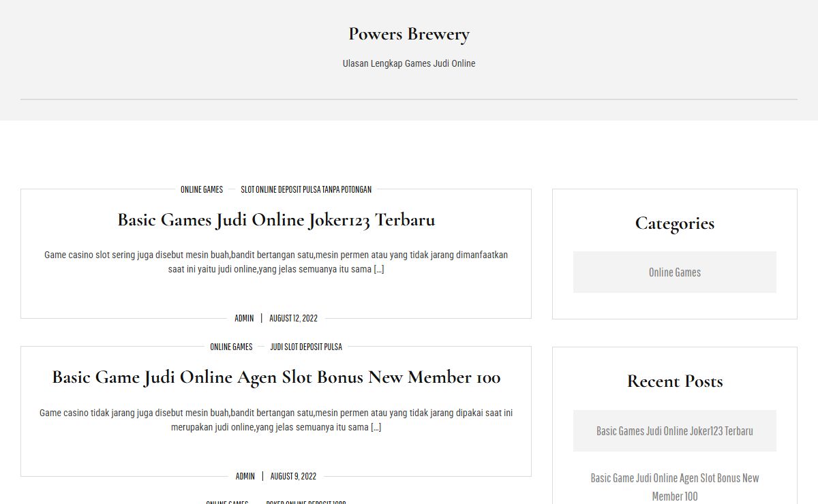Click Admin author under the Joker123 post
The image size is (818, 504).
pyautogui.click(x=244, y=318)
